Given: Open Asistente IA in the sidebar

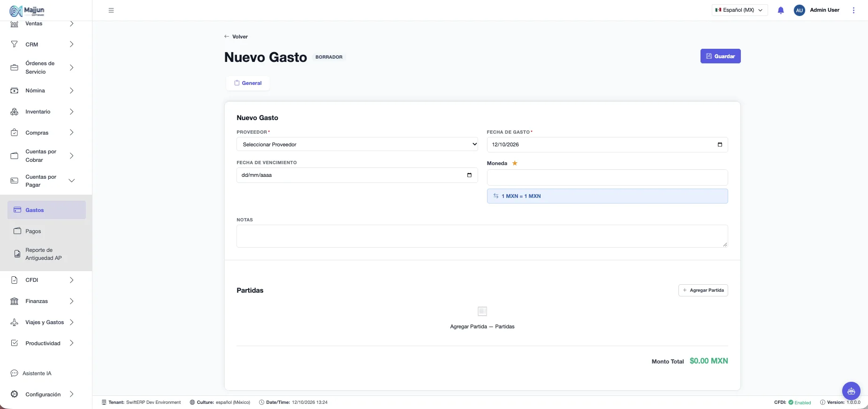Looking at the screenshot, I should click(x=37, y=373).
